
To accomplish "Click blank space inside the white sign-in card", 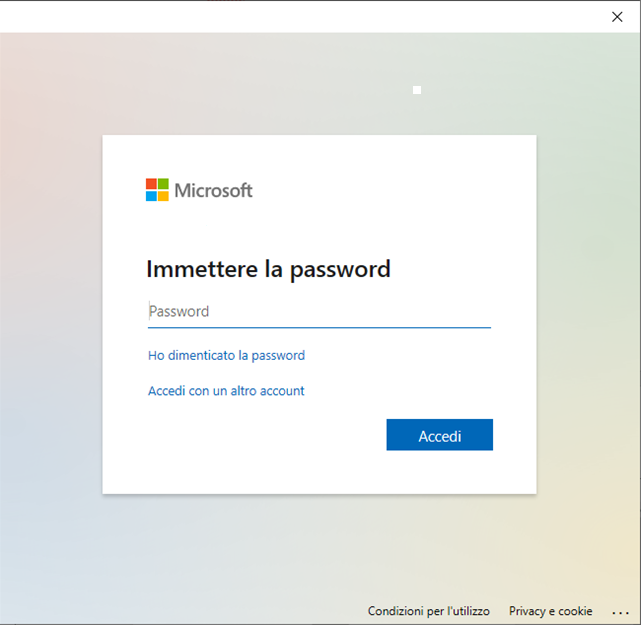I will (250, 450).
